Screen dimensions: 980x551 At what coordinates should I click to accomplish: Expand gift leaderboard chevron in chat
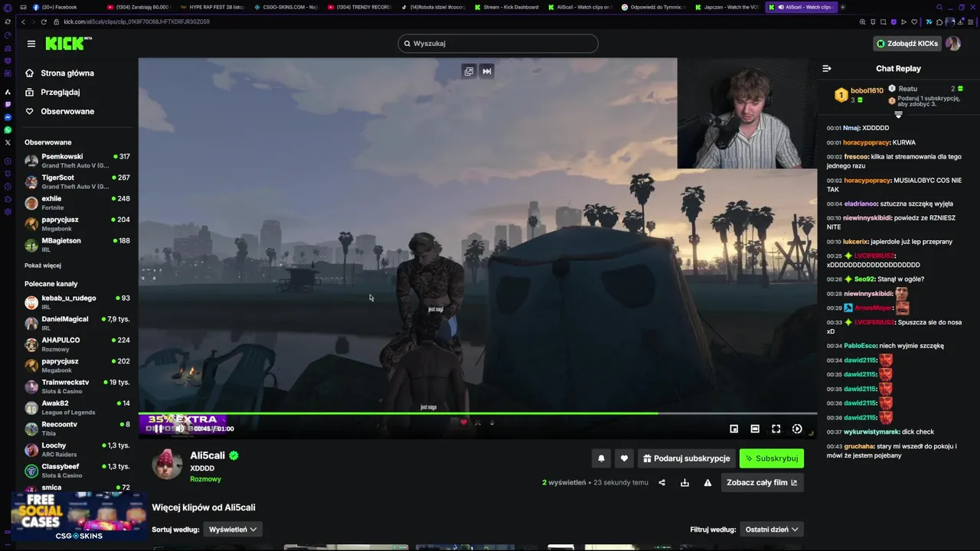[898, 115]
